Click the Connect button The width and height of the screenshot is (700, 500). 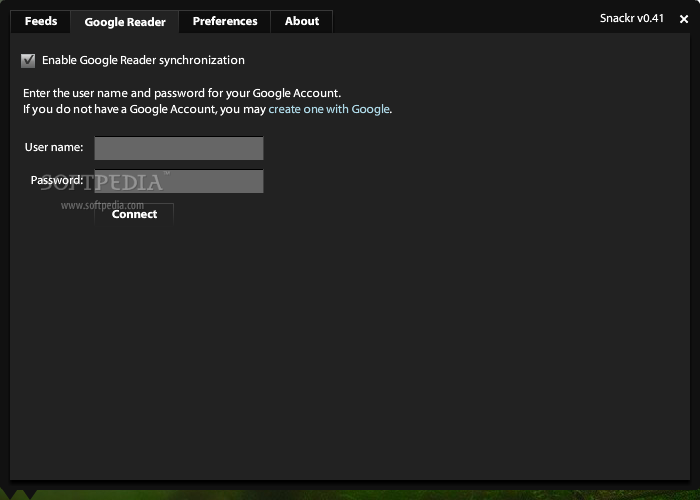[x=134, y=214]
